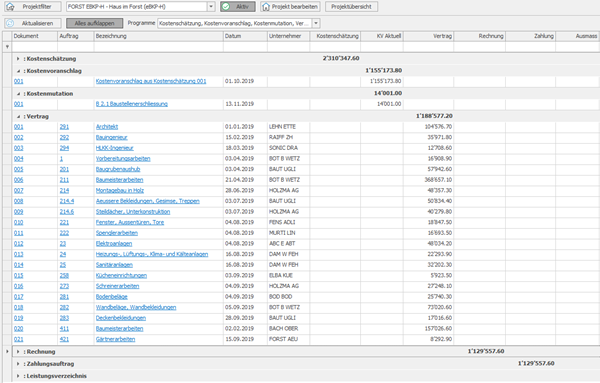Open the Bauingenieur contract link
The image size is (600, 383).
point(111,137)
